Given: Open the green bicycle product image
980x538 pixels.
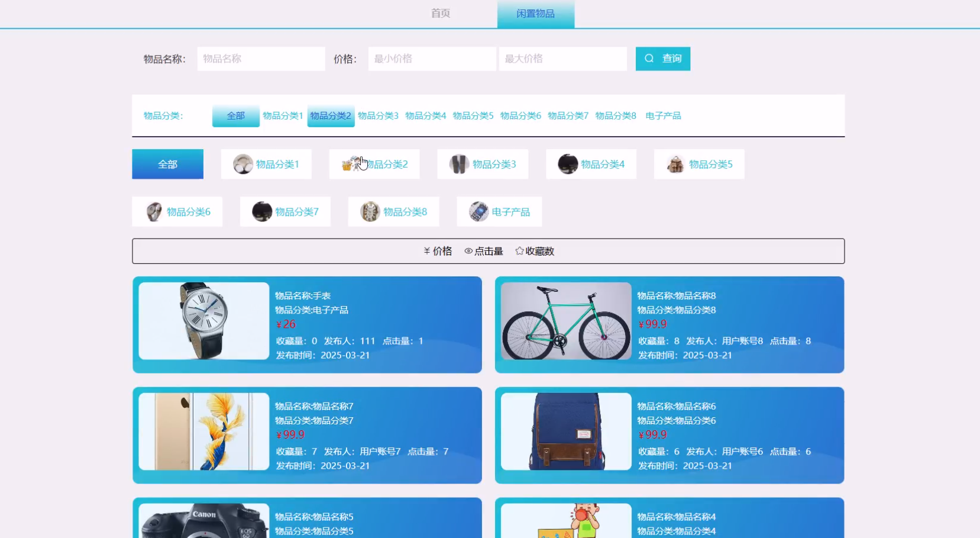Looking at the screenshot, I should click(566, 321).
